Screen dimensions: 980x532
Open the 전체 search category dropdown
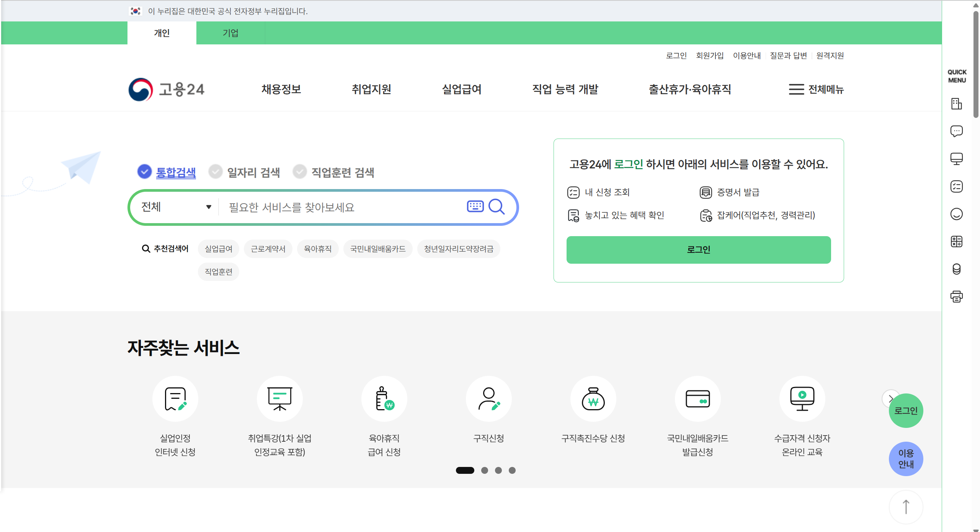click(175, 207)
